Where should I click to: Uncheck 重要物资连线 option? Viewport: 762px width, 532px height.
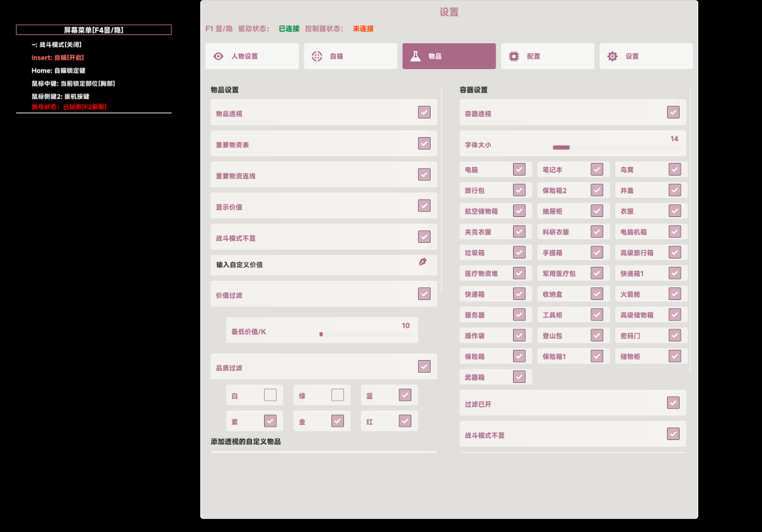pos(424,174)
